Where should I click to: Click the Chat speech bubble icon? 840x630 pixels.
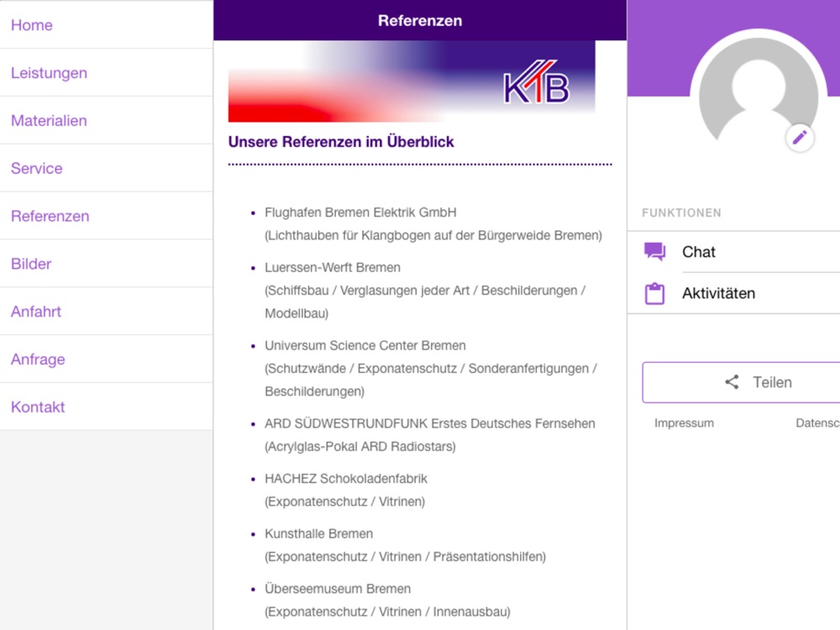point(654,251)
